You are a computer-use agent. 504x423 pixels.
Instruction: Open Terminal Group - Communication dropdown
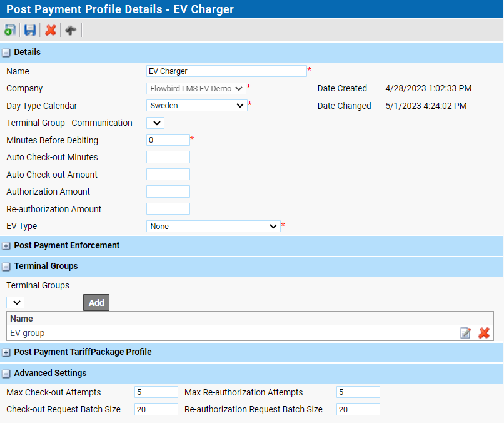point(155,123)
